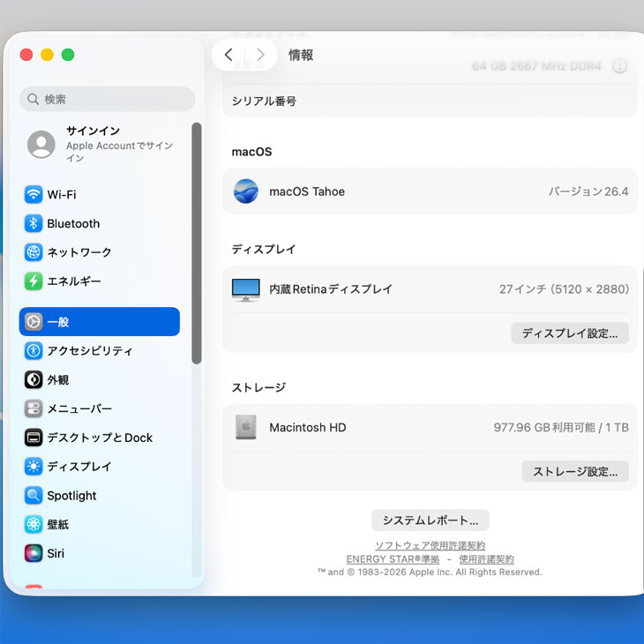Image resolution: width=644 pixels, height=644 pixels.
Task: Select 一般 in the sidebar
Action: [x=99, y=322]
